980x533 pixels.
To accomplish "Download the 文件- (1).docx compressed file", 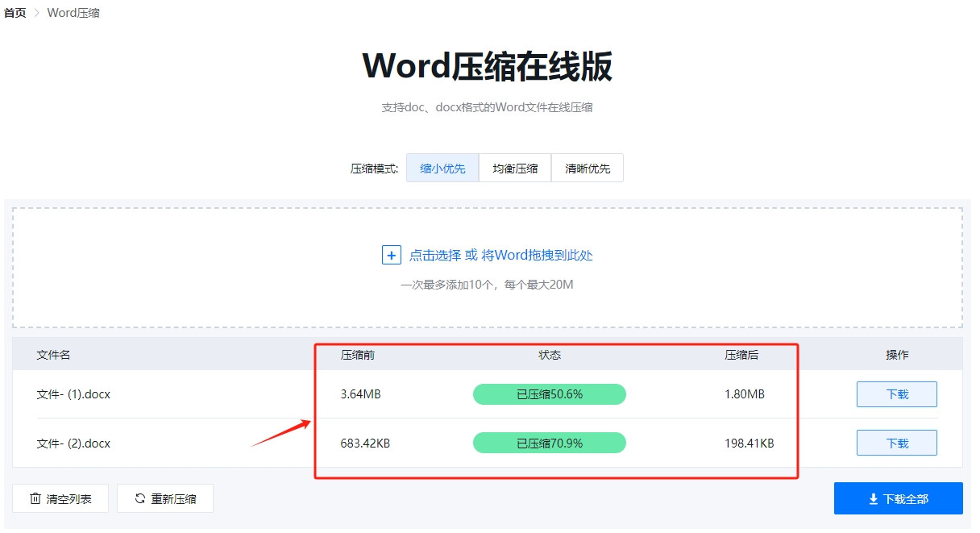I will [896, 394].
